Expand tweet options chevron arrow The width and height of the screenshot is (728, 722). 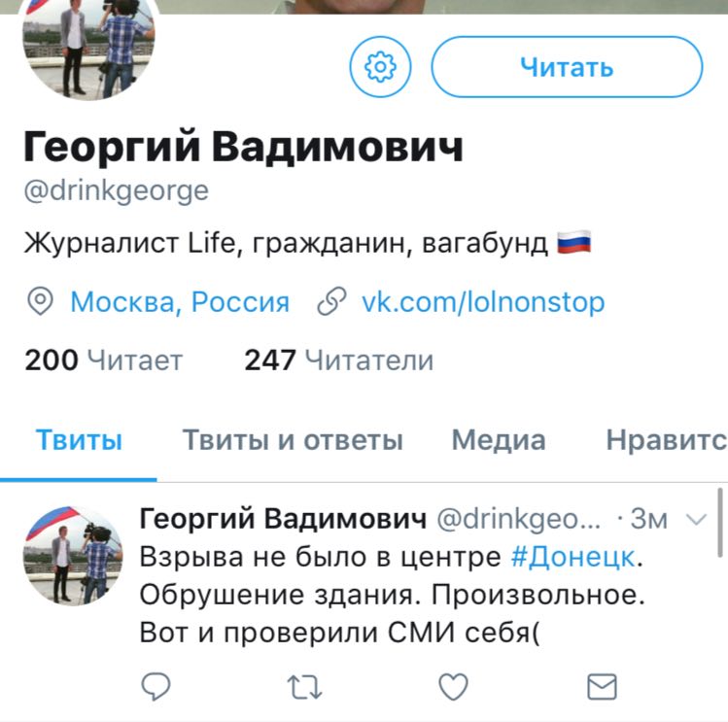point(697,519)
